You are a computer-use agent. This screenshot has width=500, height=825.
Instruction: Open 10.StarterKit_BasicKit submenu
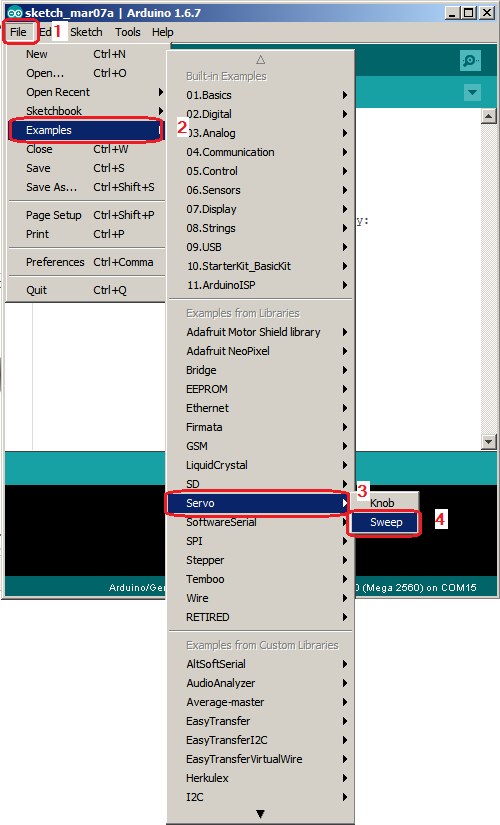261,266
